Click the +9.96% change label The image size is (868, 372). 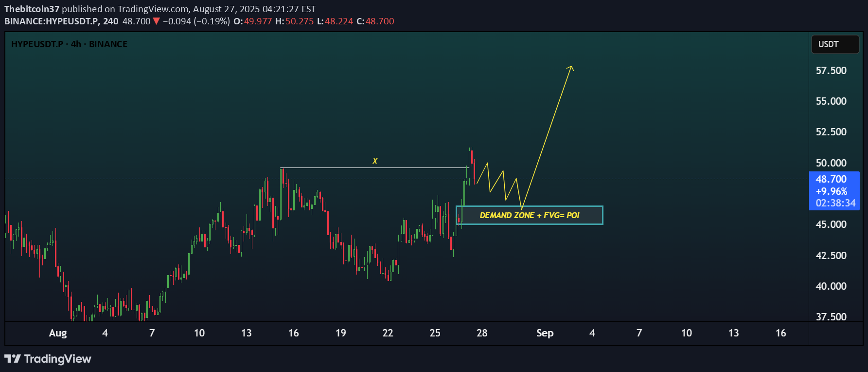[832, 191]
